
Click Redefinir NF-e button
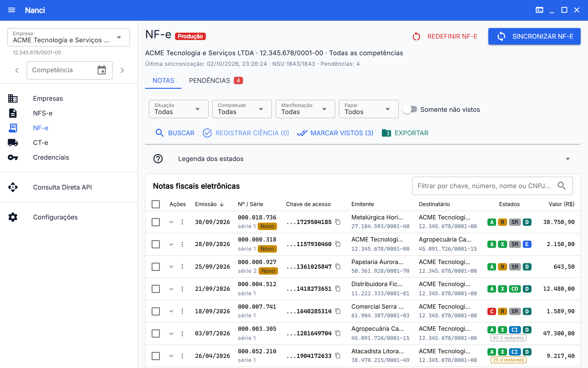445,36
